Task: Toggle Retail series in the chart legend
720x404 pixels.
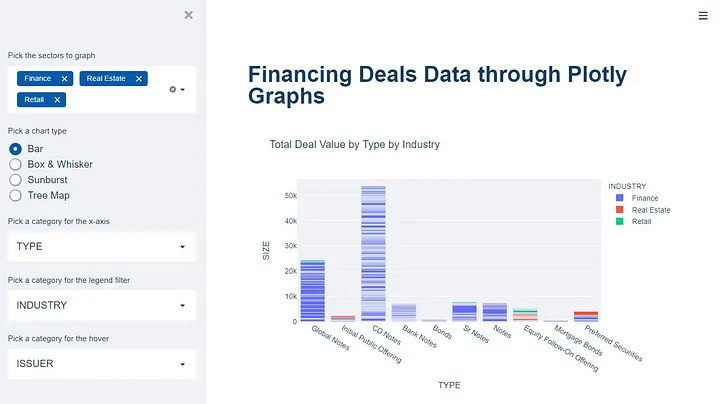Action: point(642,222)
